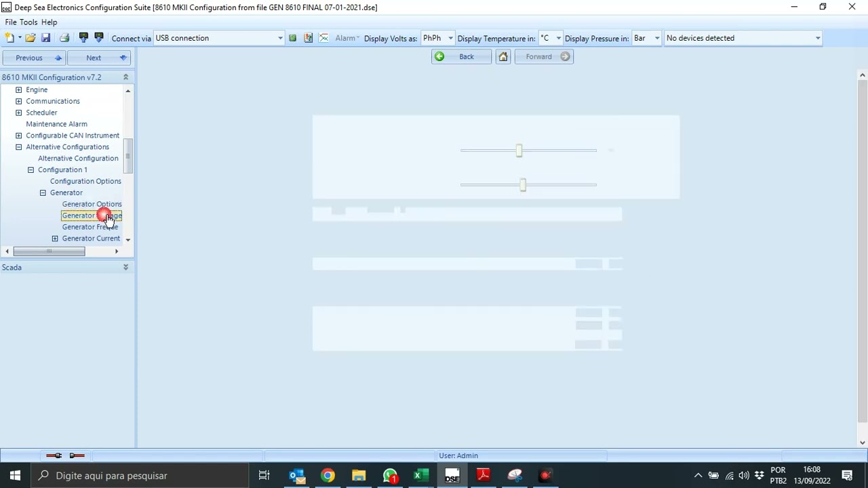Select Generator Options tree item
The height and width of the screenshot is (488, 868).
(92, 204)
